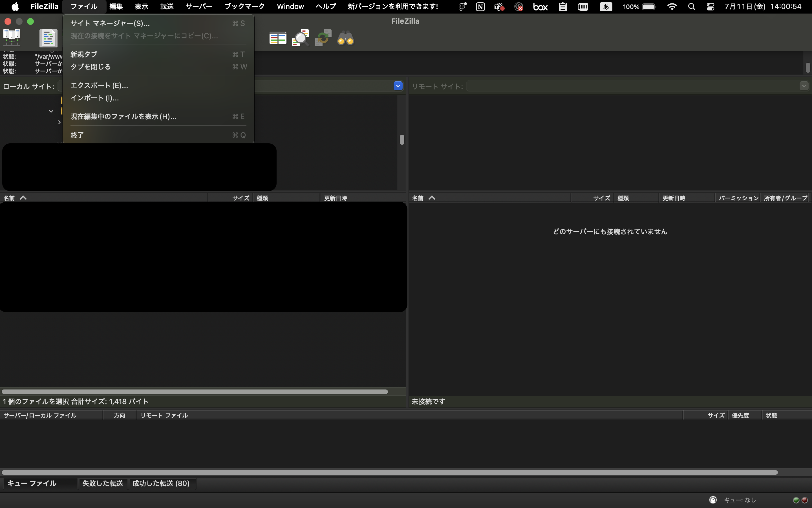Select 現在編集中のファイルを表示 (H)... entry
Image resolution: width=812 pixels, height=508 pixels.
point(158,116)
